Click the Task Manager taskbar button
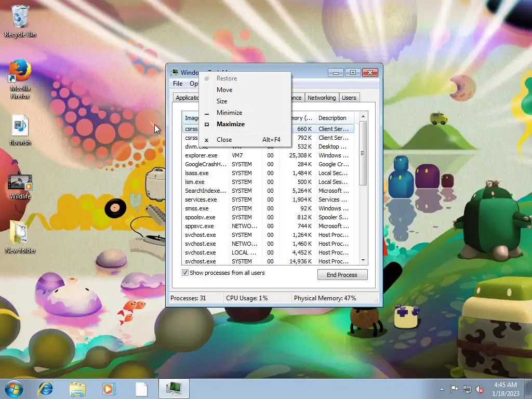Viewport: 532px width, 399px height. point(174,389)
